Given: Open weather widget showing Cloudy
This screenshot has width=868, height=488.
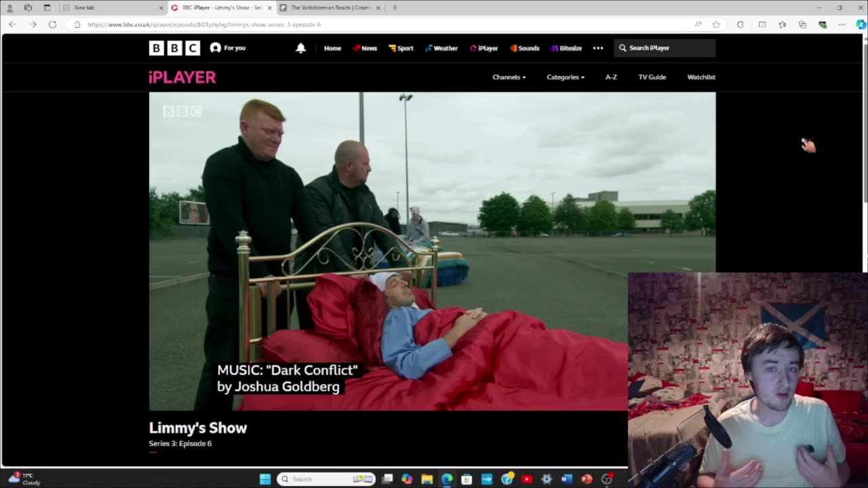Looking at the screenshot, I should 24,479.
